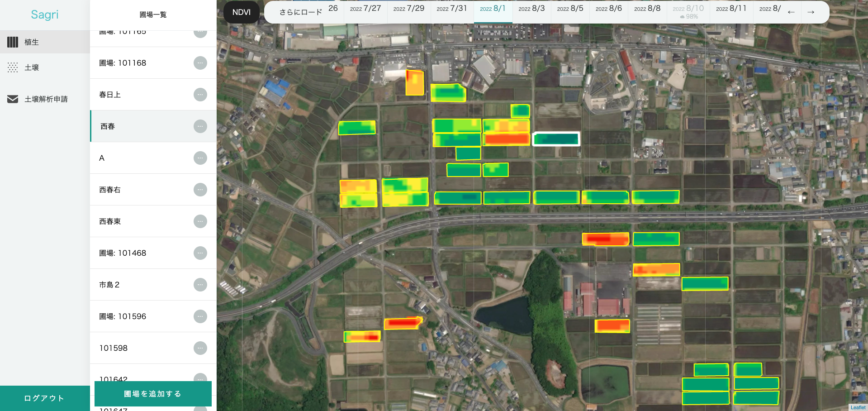Image resolution: width=868 pixels, height=411 pixels.
Task: Click the ログアウト button
Action: tap(44, 398)
